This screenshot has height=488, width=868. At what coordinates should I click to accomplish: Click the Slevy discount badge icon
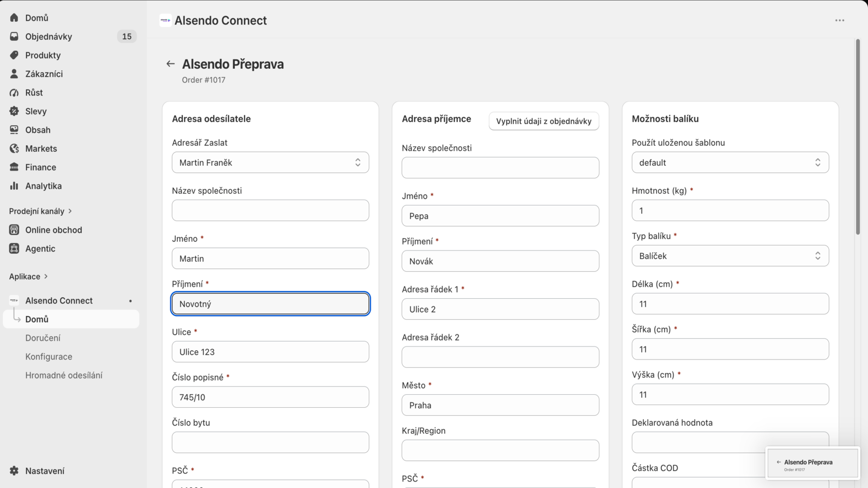coord(14,111)
